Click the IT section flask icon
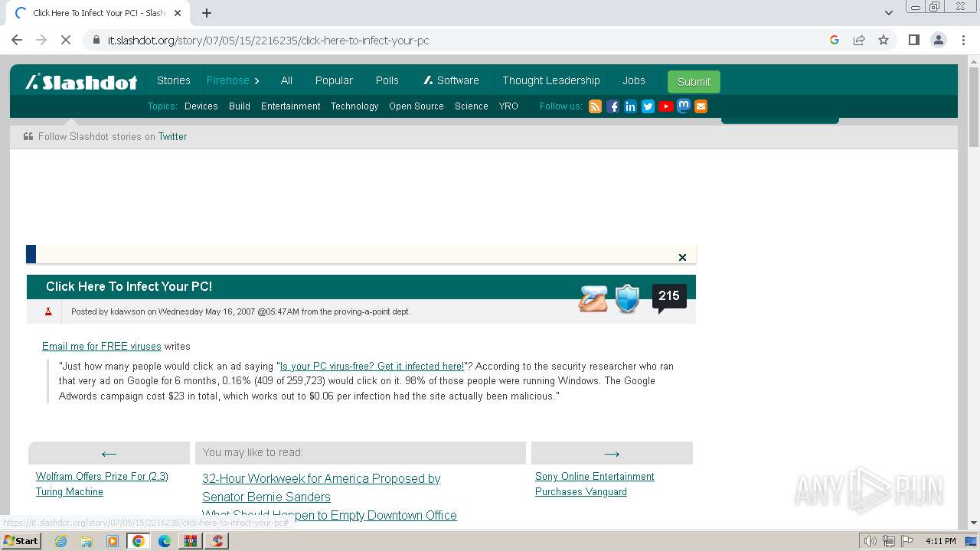 [x=48, y=311]
